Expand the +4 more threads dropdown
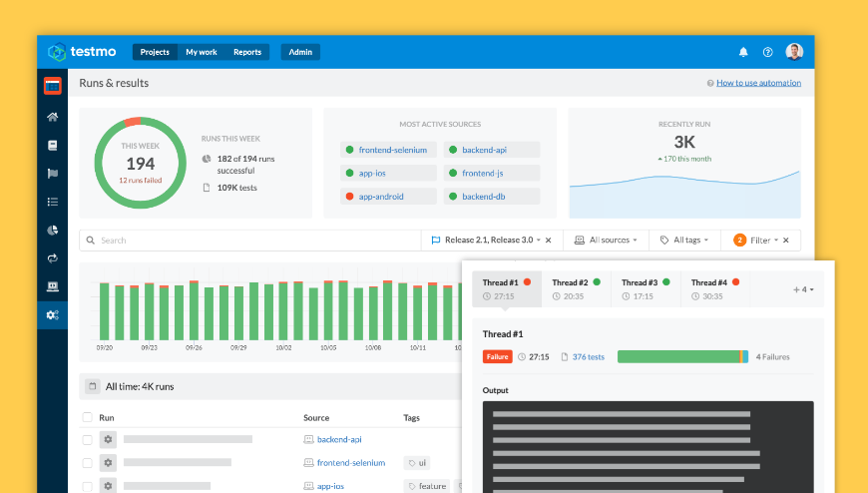This screenshot has width=868, height=493. point(804,289)
